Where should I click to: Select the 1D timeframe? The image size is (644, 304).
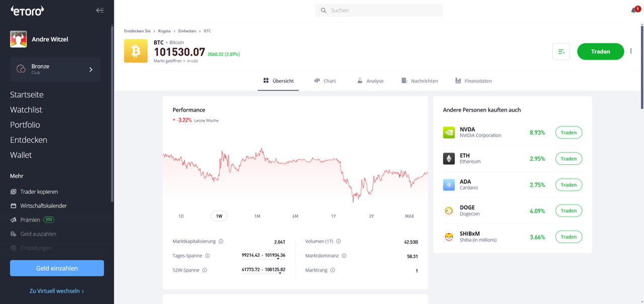click(x=181, y=216)
